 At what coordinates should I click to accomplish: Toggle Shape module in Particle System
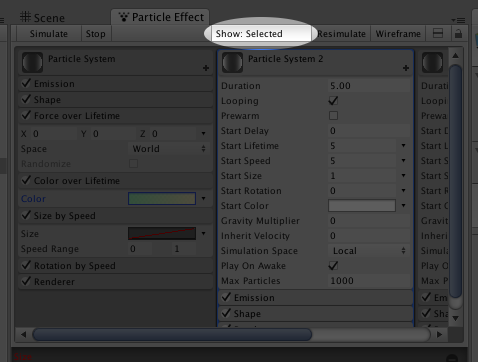[x=26, y=99]
